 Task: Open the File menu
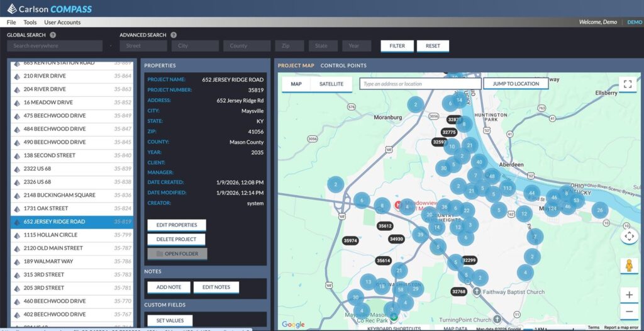[x=11, y=22]
